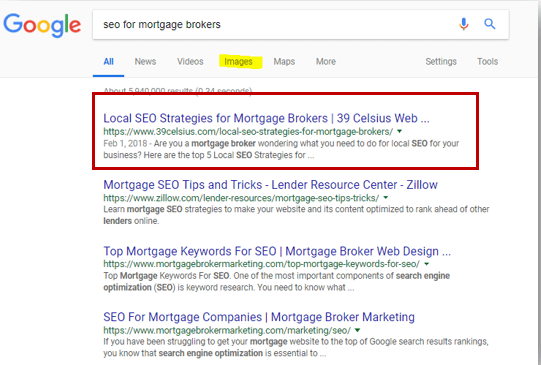Switch to the News tab
Viewport: 541px width, 365px height.
click(145, 61)
